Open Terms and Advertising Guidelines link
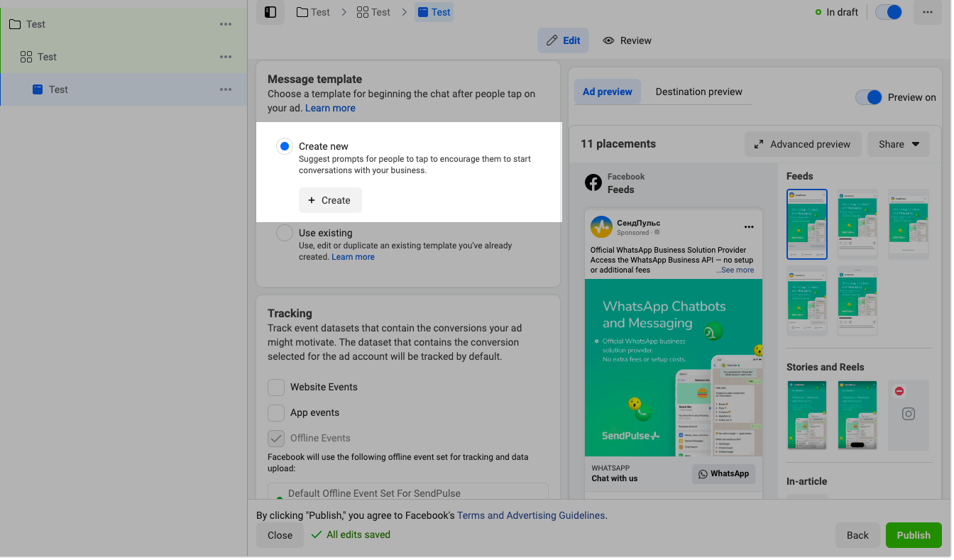954x560 pixels. point(531,515)
